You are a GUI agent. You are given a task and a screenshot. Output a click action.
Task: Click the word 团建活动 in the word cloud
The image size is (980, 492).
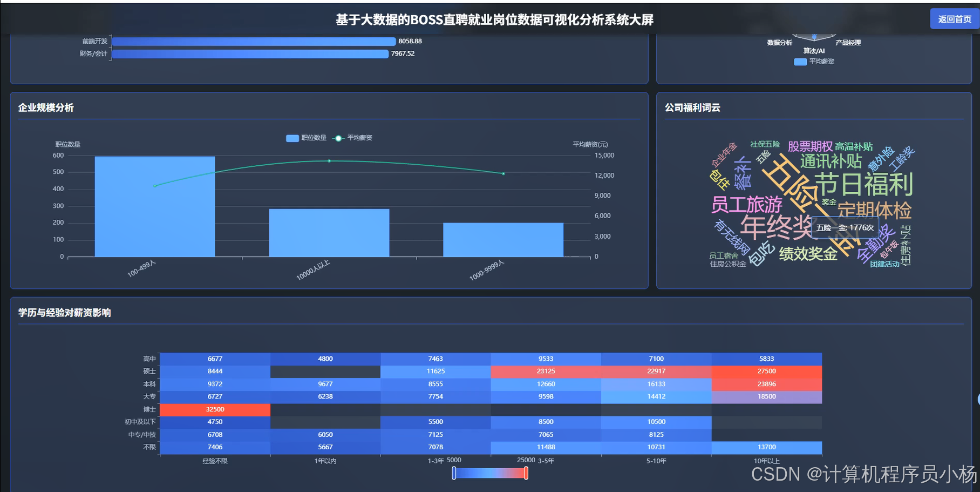(x=884, y=264)
